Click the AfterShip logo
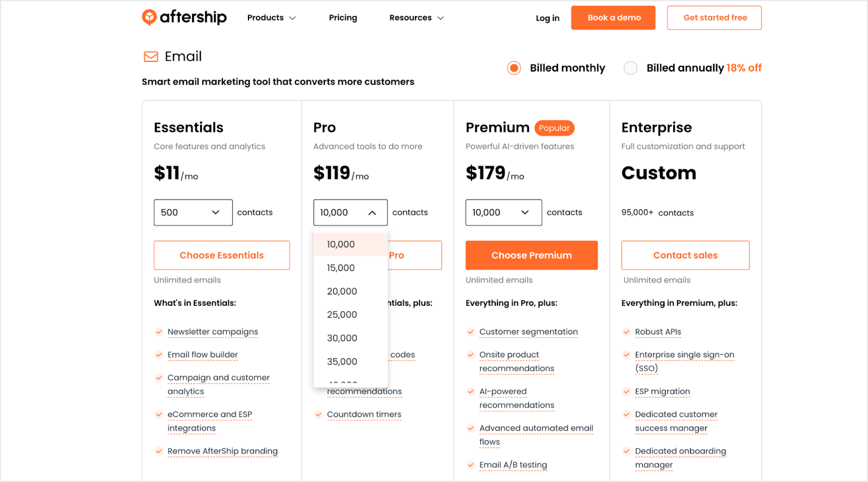The height and width of the screenshot is (482, 868). (x=184, y=17)
